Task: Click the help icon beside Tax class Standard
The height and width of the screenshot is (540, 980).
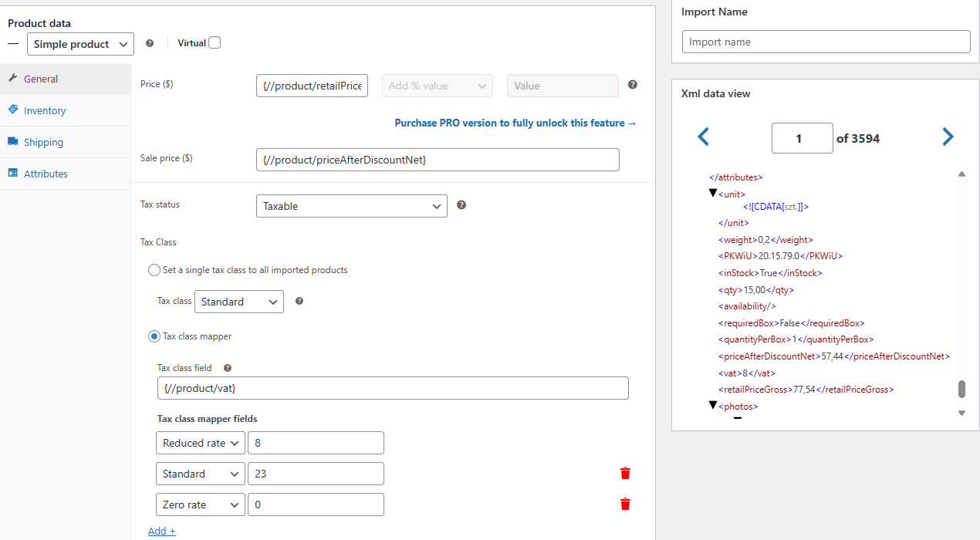Action: [x=299, y=301]
